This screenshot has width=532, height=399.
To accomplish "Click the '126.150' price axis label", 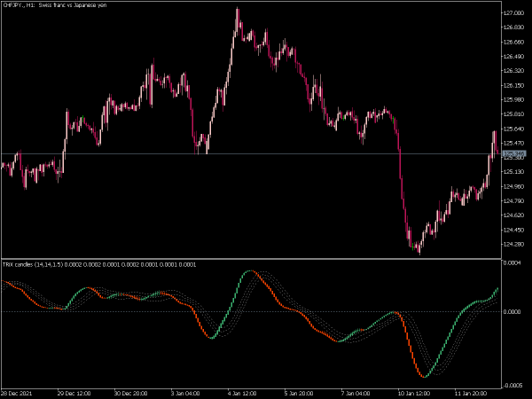I will (514, 85).
